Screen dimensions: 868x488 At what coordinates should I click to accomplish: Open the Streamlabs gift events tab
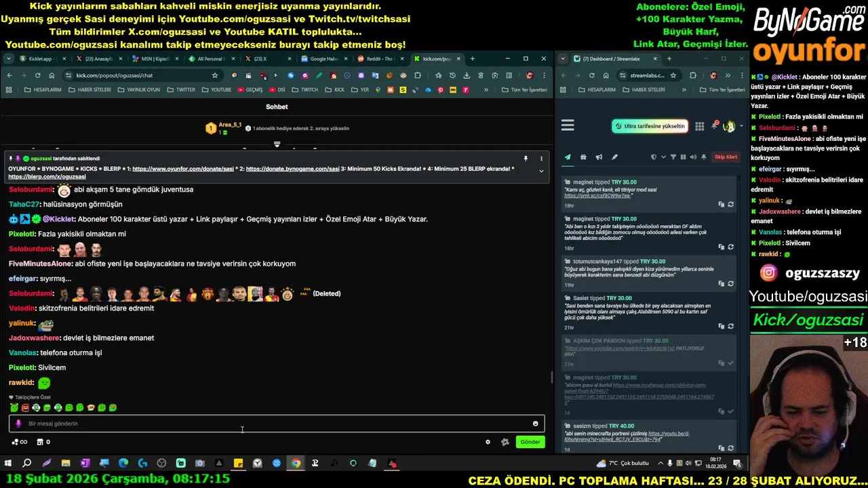coord(583,157)
